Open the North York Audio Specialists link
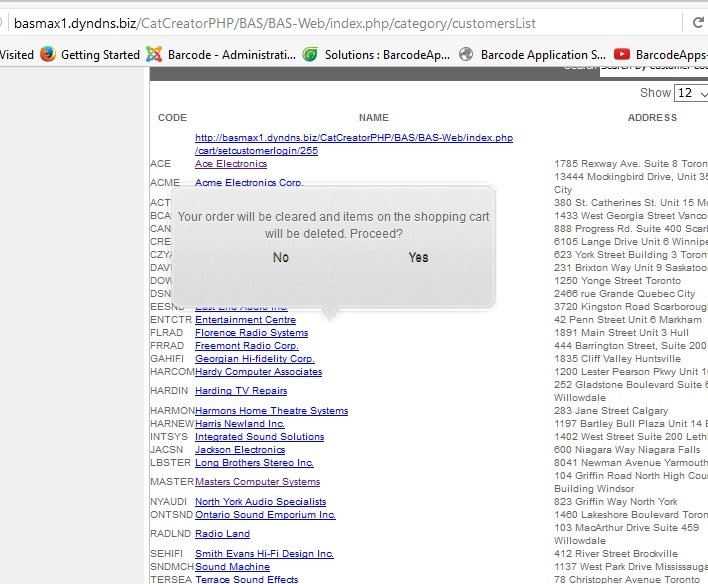 click(260, 502)
